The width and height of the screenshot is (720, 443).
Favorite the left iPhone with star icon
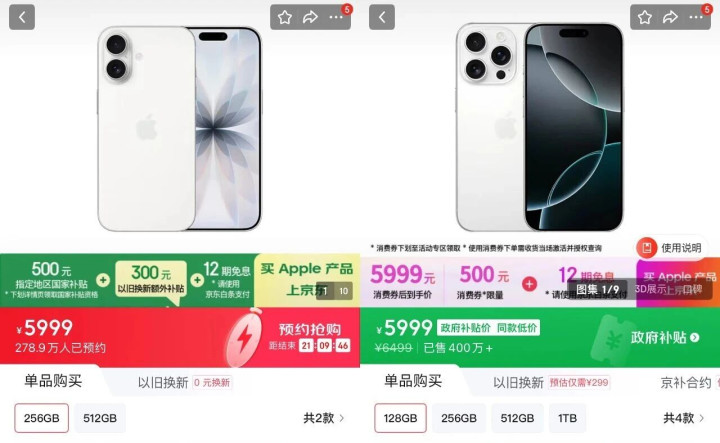(285, 17)
